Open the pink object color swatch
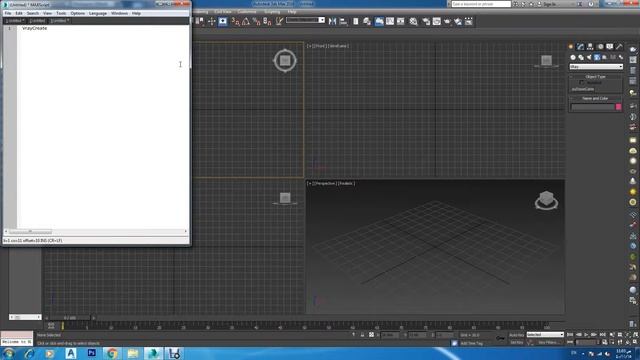This screenshot has height=360, width=640. (619, 107)
